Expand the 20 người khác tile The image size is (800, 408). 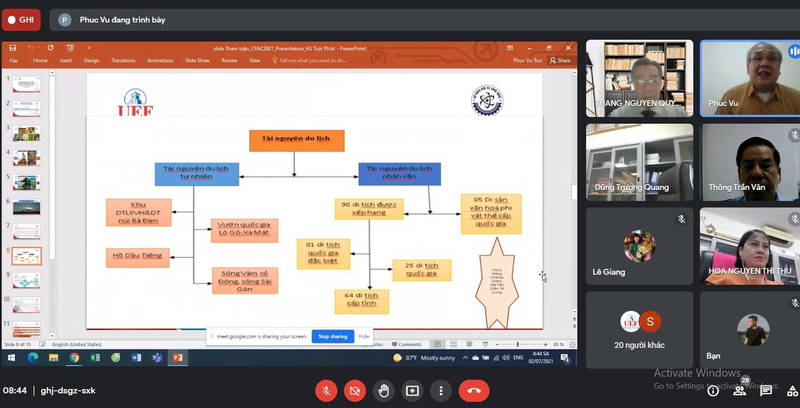639,328
